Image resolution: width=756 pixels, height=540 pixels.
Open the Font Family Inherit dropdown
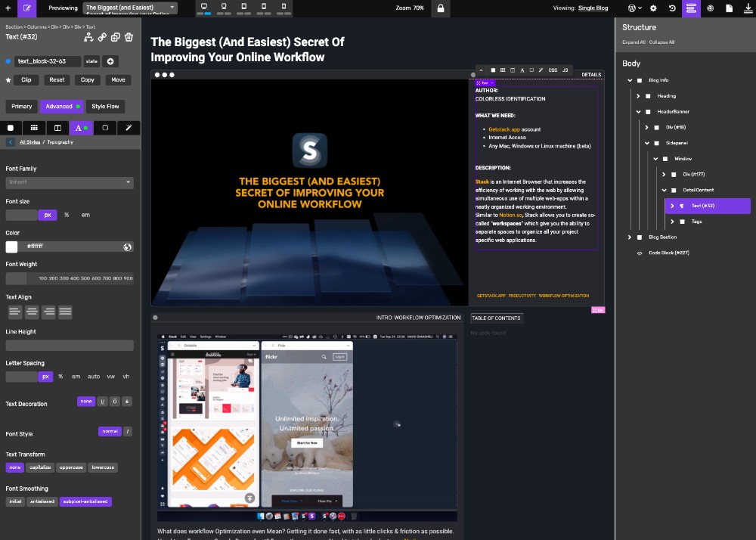pos(70,182)
